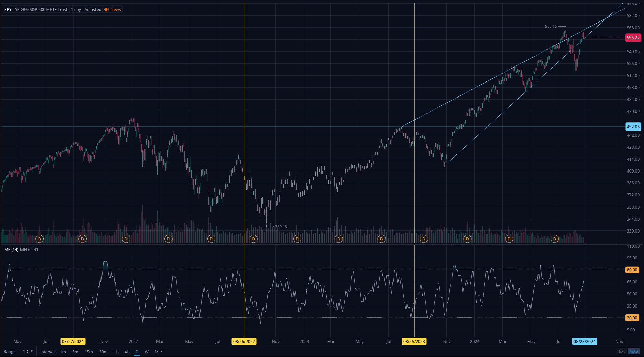This screenshot has width=644, height=357.
Task: Click the 452.06 horizontal line price label
Action: click(x=633, y=127)
